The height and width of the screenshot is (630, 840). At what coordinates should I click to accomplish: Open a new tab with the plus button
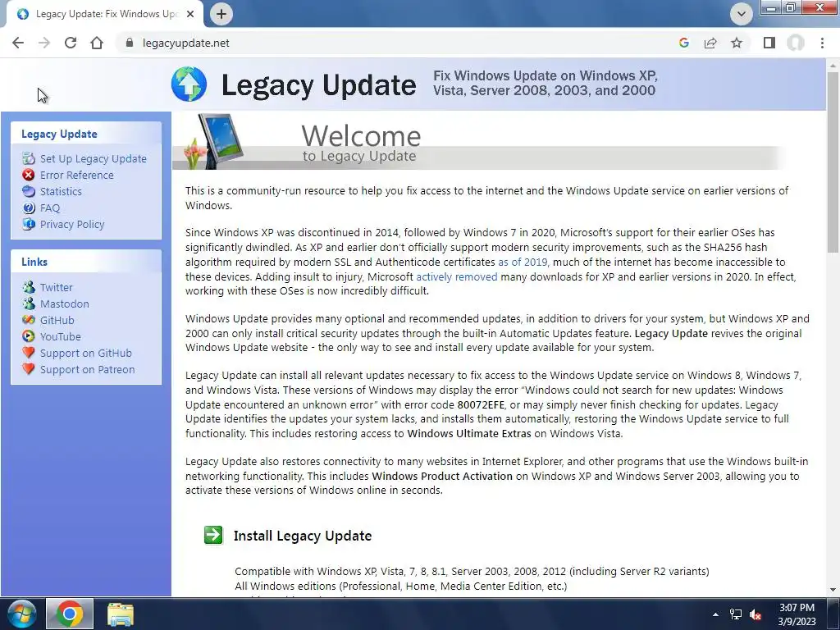point(221,14)
